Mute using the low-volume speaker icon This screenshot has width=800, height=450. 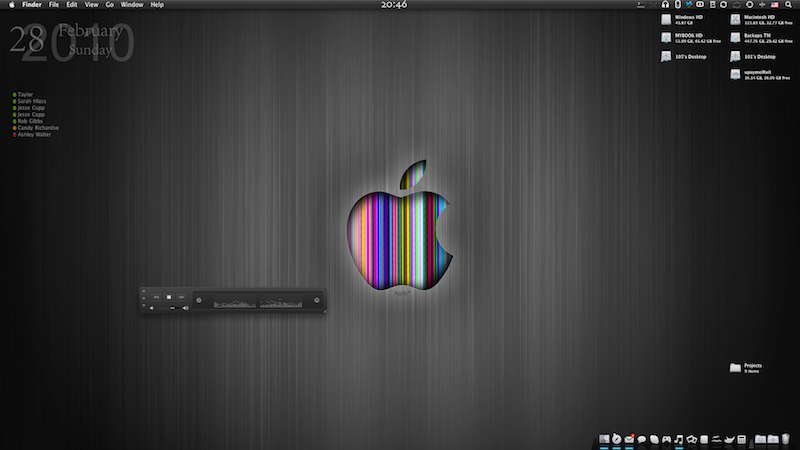(x=152, y=308)
